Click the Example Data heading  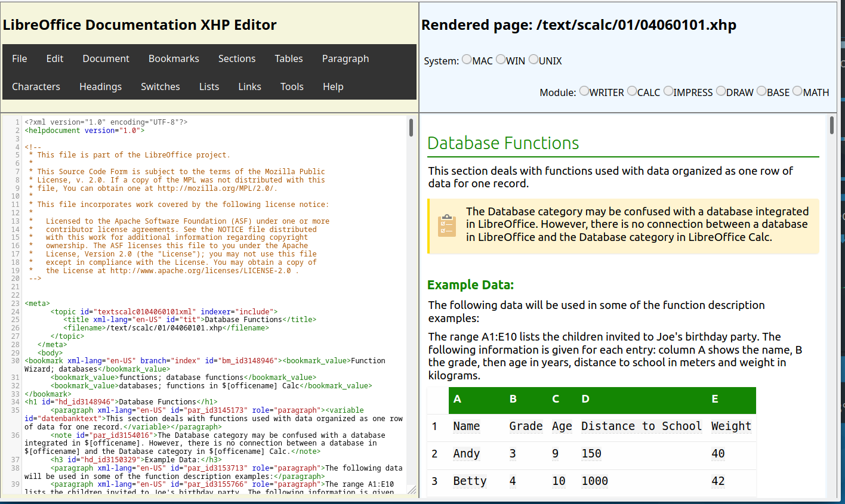[x=470, y=285]
